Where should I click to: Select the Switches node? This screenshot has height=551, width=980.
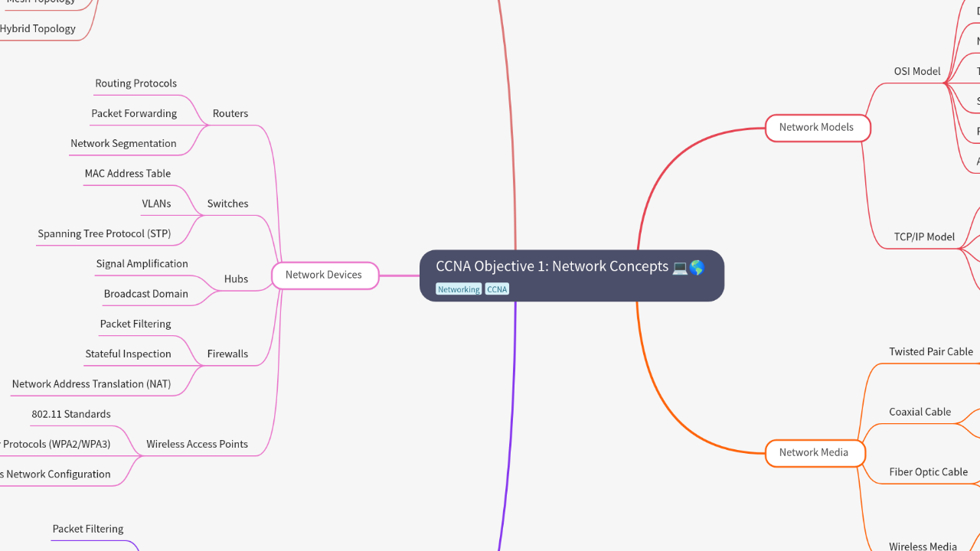coord(227,204)
